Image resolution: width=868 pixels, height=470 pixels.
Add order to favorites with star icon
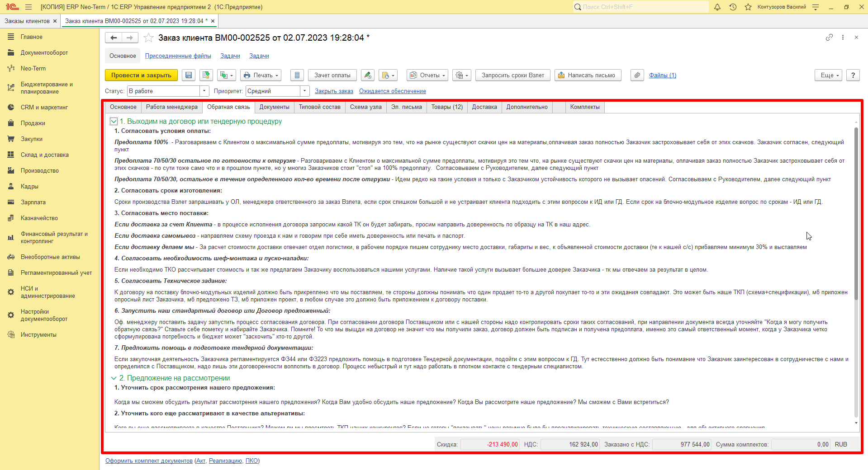[148, 38]
